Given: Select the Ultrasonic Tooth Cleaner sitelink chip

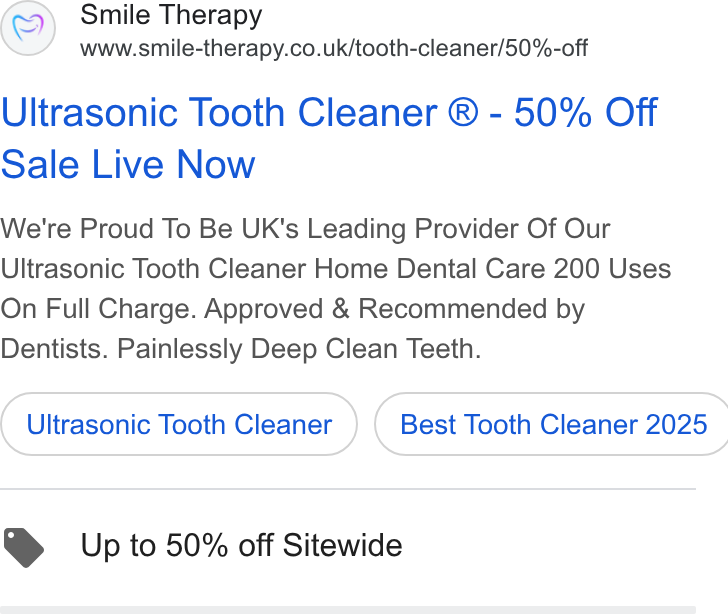Looking at the screenshot, I should point(179,424).
